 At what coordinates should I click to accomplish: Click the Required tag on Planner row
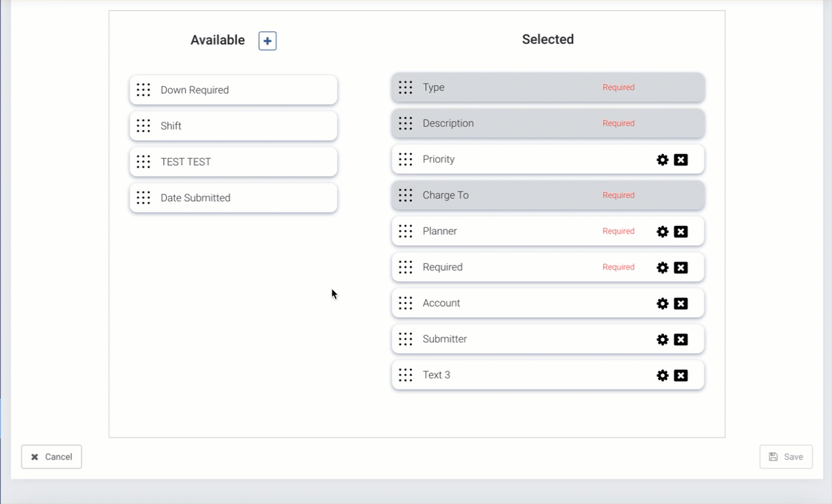(x=618, y=231)
